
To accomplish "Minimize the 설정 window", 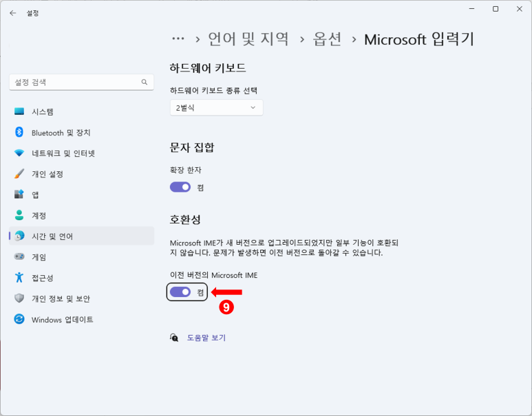I will [471, 9].
